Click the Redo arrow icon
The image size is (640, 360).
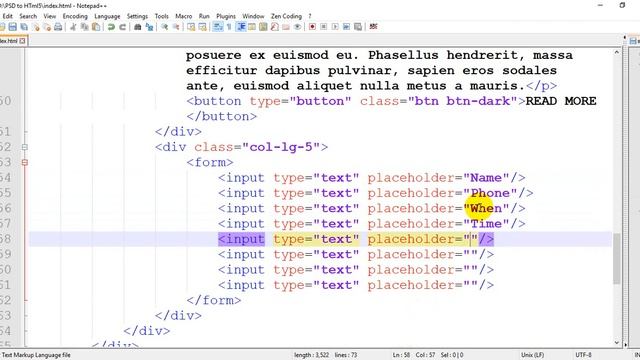(122, 27)
